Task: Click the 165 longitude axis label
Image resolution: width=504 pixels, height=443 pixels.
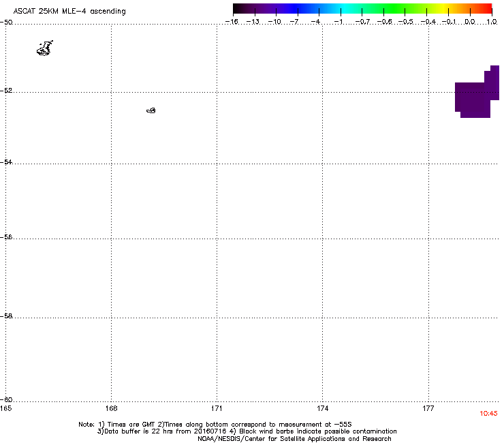Action: pyautogui.click(x=6, y=408)
